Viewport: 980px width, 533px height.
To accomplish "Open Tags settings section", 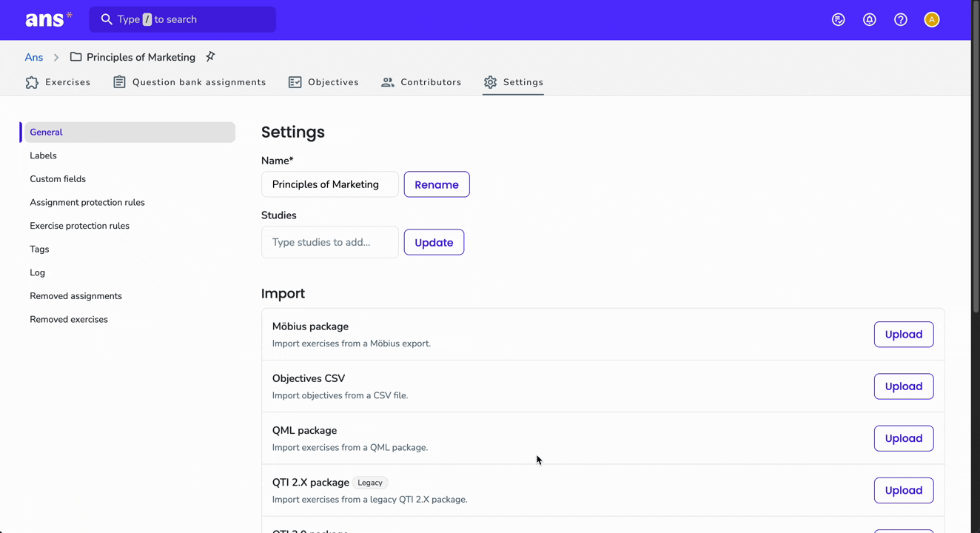I will click(x=39, y=249).
